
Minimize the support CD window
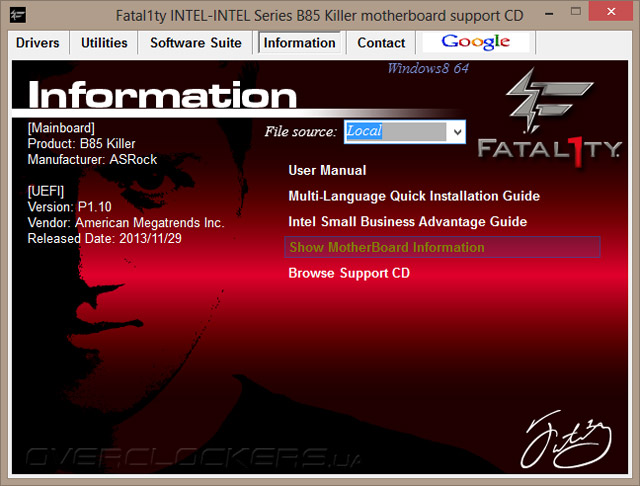click(549, 13)
